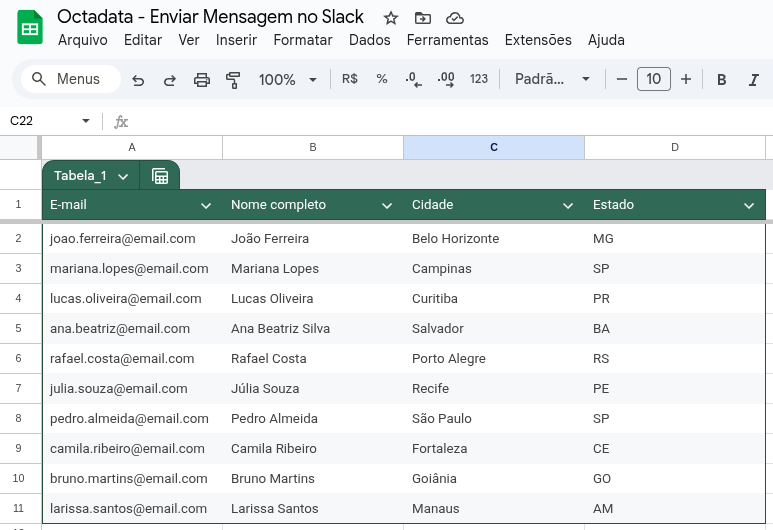
Task: Open the Estado column dropdown
Action: [x=749, y=206]
